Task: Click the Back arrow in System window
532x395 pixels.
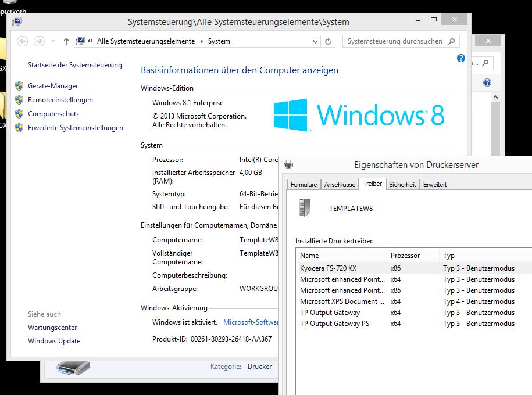Action: click(x=23, y=41)
